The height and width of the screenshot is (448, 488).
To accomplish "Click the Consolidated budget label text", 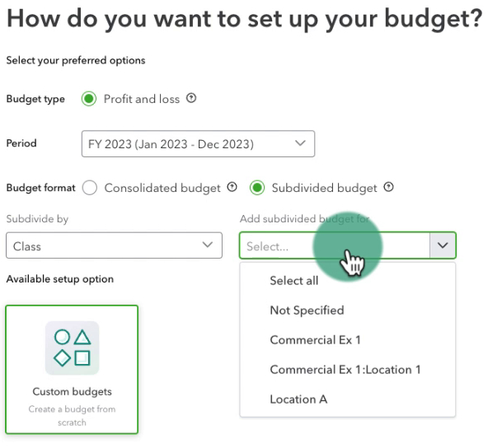I will 162,188.
